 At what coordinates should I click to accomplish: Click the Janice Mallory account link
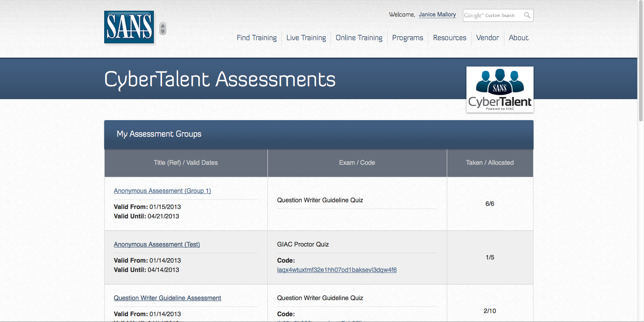tap(437, 15)
